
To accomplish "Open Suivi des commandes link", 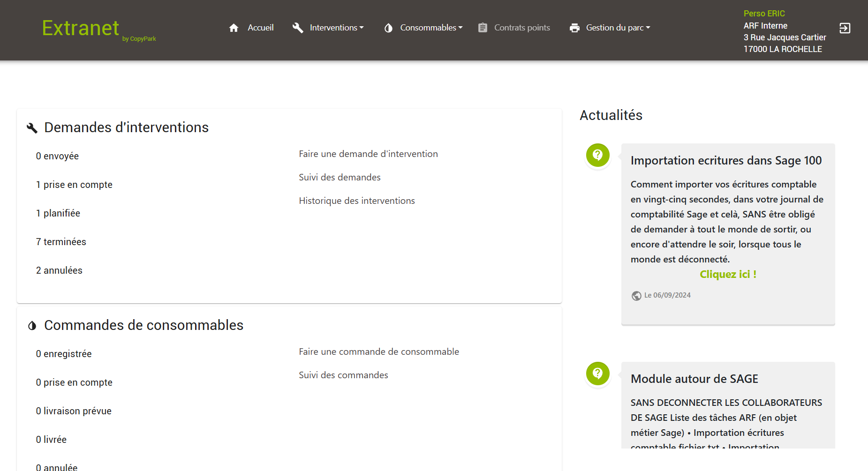I will [343, 375].
